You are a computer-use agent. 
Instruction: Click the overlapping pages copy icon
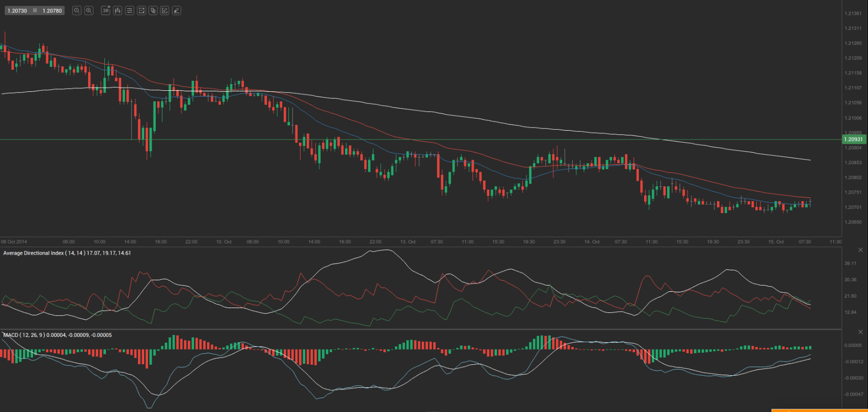coord(153,10)
